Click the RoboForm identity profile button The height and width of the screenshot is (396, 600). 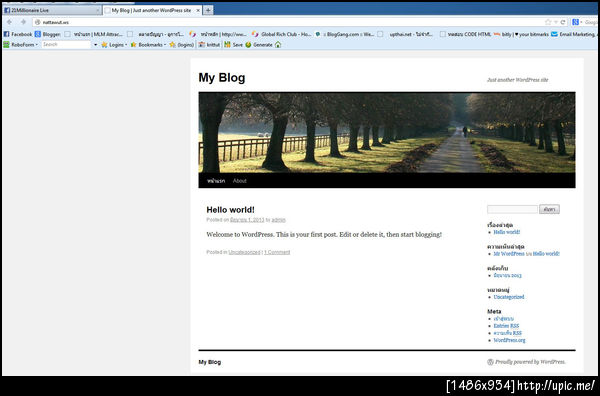click(x=209, y=45)
